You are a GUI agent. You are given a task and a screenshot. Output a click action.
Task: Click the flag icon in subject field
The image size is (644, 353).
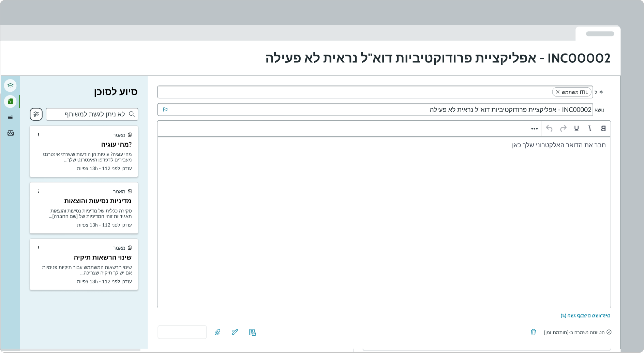tap(165, 109)
